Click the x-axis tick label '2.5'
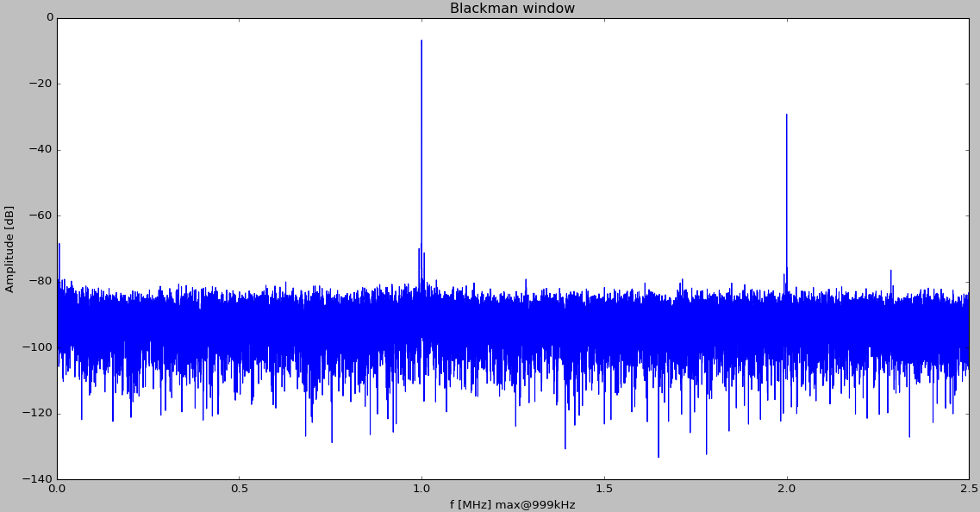This screenshot has width=980, height=512. pos(969,489)
